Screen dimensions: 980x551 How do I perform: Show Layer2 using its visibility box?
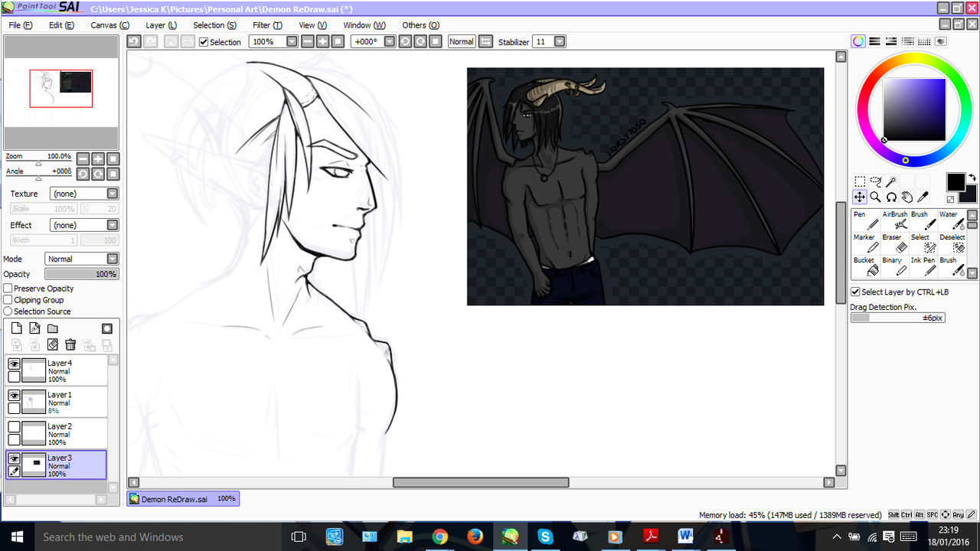click(14, 427)
